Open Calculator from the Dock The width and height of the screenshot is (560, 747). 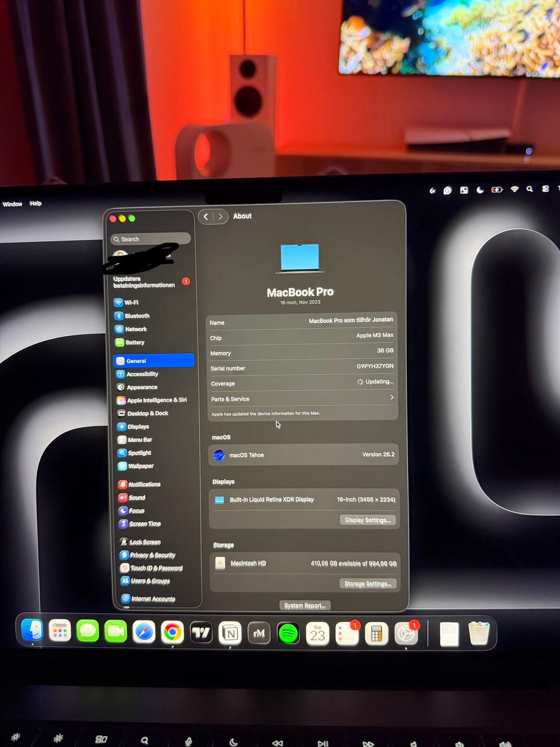tap(377, 634)
